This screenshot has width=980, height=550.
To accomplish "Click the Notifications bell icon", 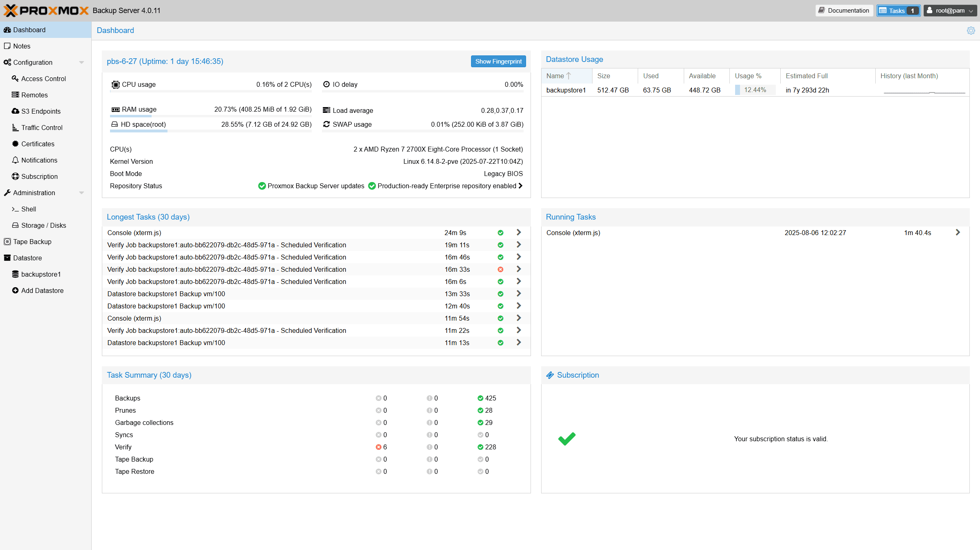I will pyautogui.click(x=15, y=160).
